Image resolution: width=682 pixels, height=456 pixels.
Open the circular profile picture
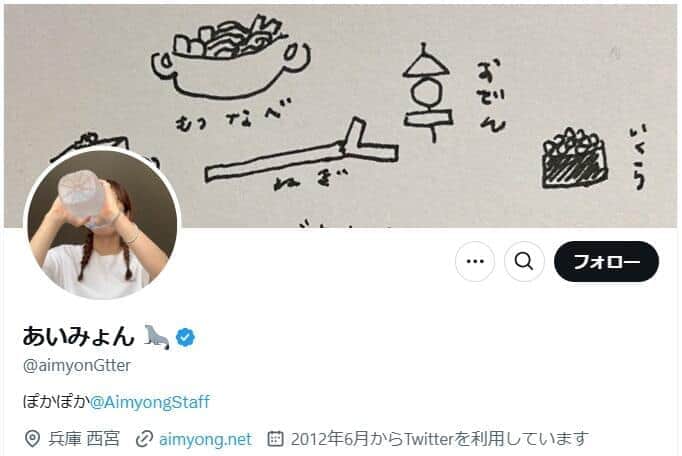coord(102,225)
